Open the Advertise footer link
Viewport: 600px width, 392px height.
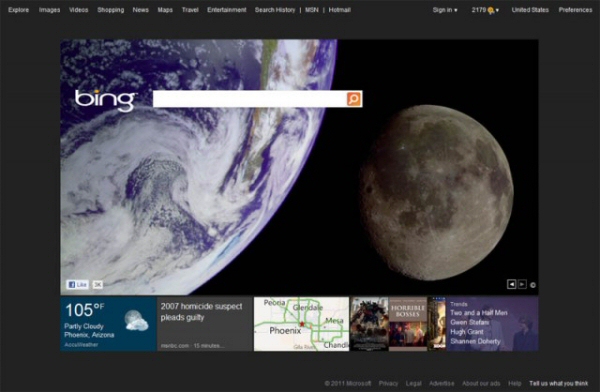point(442,383)
